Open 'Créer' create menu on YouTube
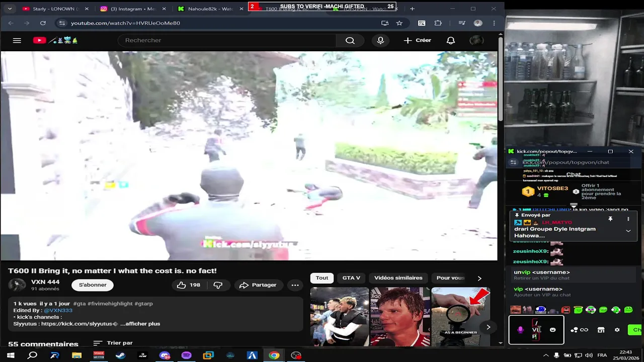Image resolution: width=644 pixels, height=362 pixels. click(417, 40)
